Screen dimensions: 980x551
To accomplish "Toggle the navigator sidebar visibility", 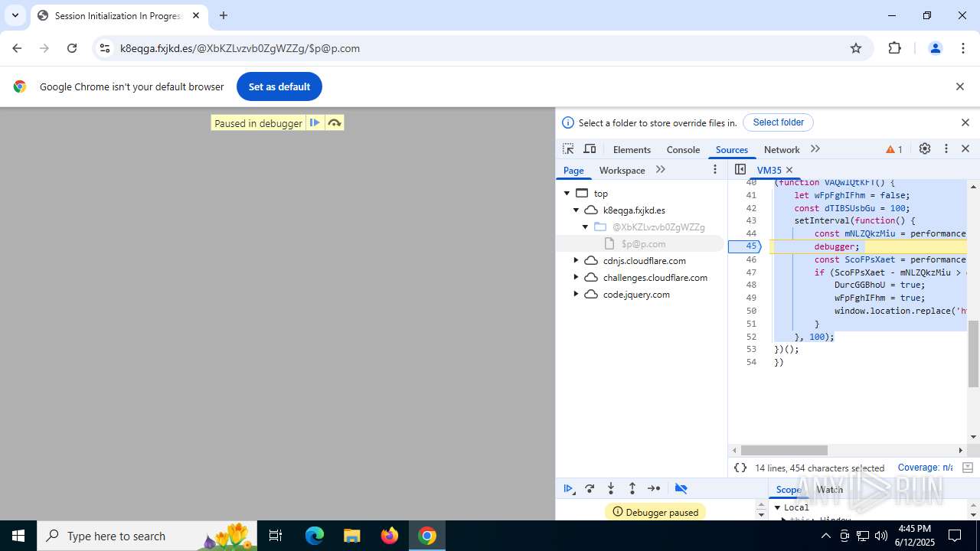I will (740, 170).
